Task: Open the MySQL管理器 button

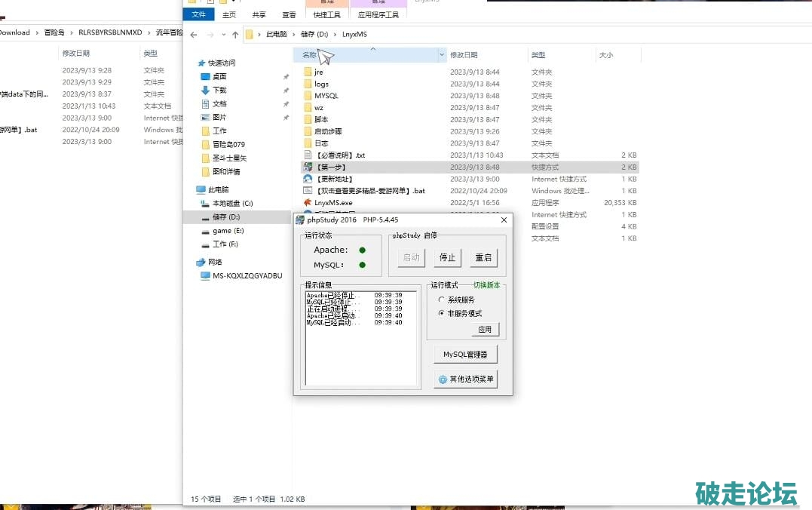Action: (465, 355)
